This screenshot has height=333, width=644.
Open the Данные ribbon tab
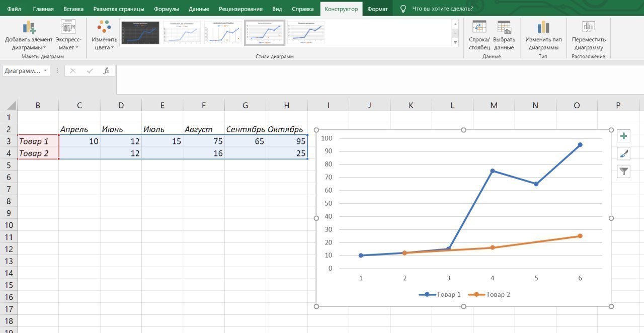[x=199, y=9]
